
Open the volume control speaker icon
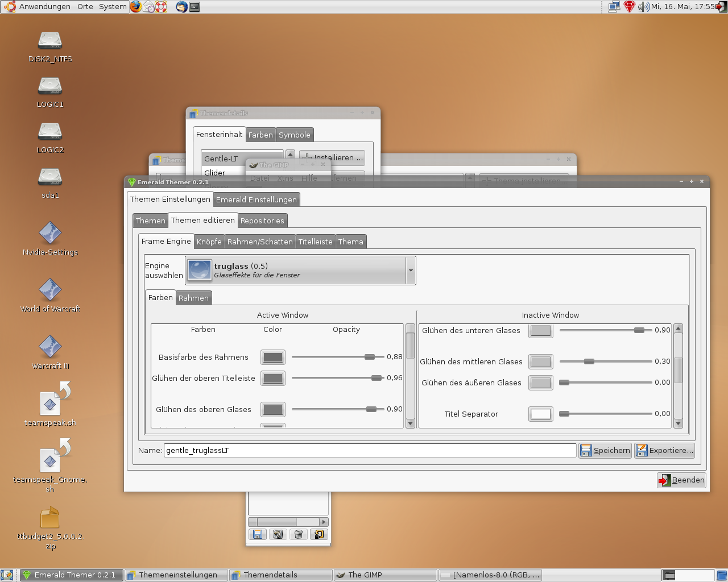643,7
